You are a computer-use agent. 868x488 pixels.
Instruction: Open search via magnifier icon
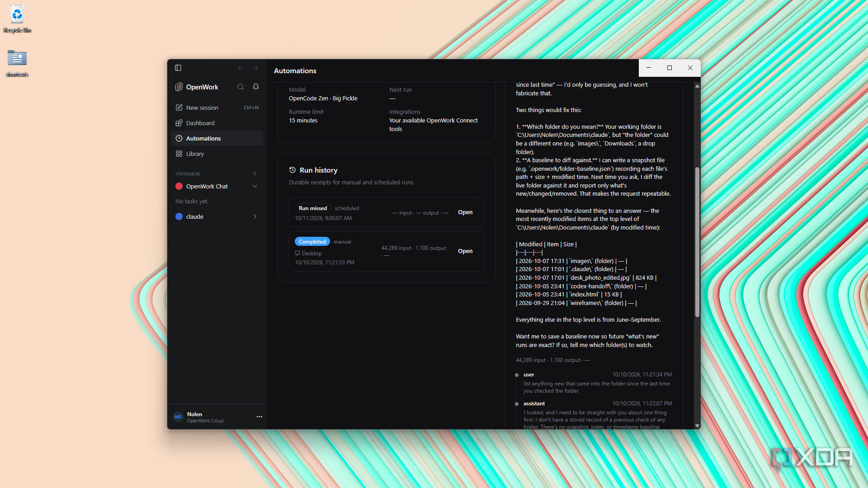(241, 87)
